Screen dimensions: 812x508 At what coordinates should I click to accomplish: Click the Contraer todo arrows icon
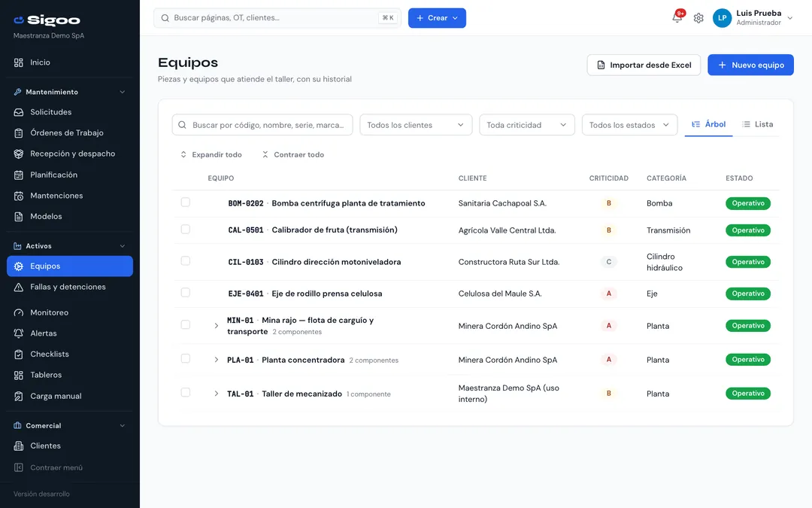pos(265,155)
